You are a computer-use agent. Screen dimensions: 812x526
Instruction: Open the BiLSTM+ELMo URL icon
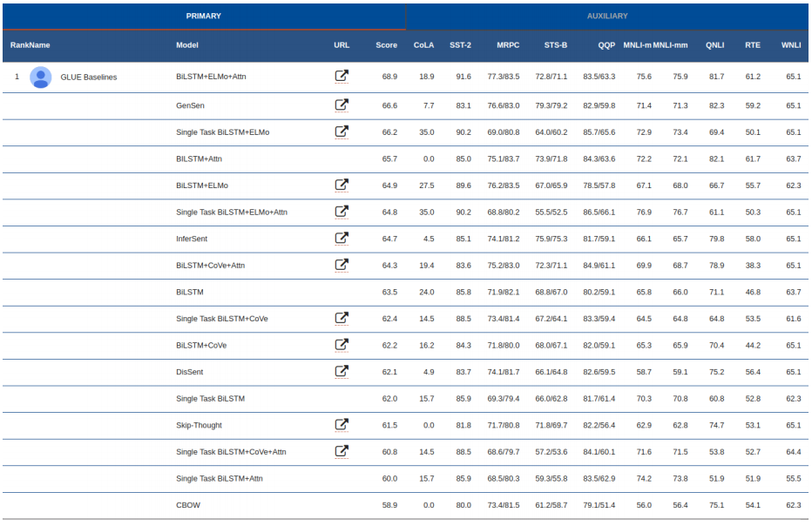click(342, 185)
